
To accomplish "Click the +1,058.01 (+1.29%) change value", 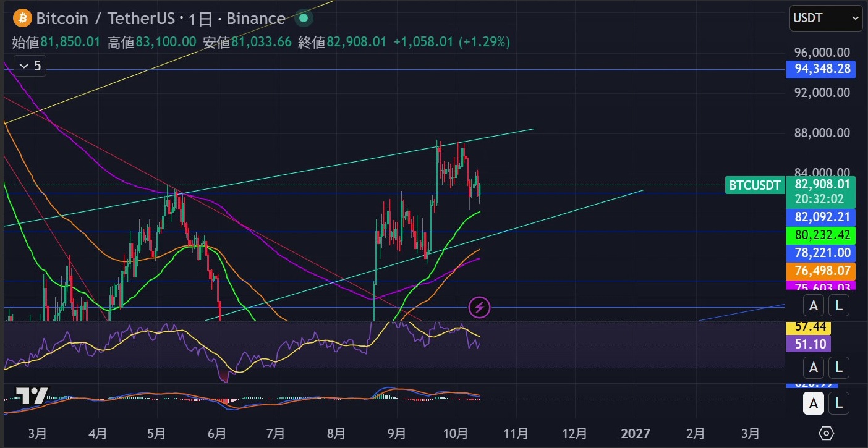I will pyautogui.click(x=451, y=42).
